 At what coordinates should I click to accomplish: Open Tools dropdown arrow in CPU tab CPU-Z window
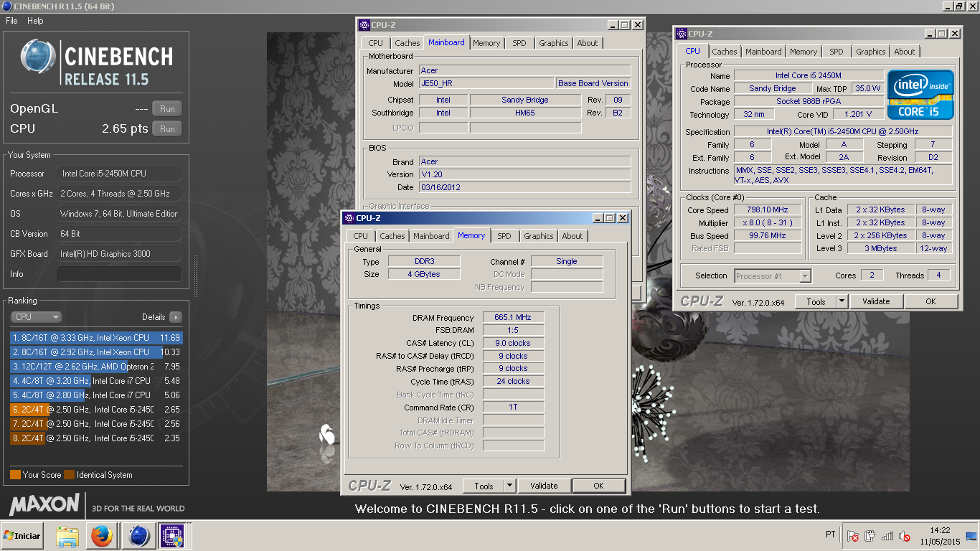[842, 301]
